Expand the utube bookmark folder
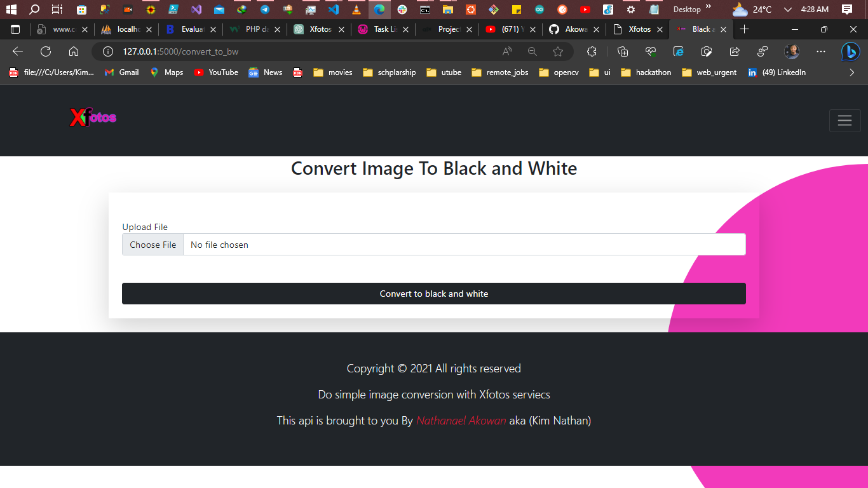Screen dimensions: 868x488 444,72
